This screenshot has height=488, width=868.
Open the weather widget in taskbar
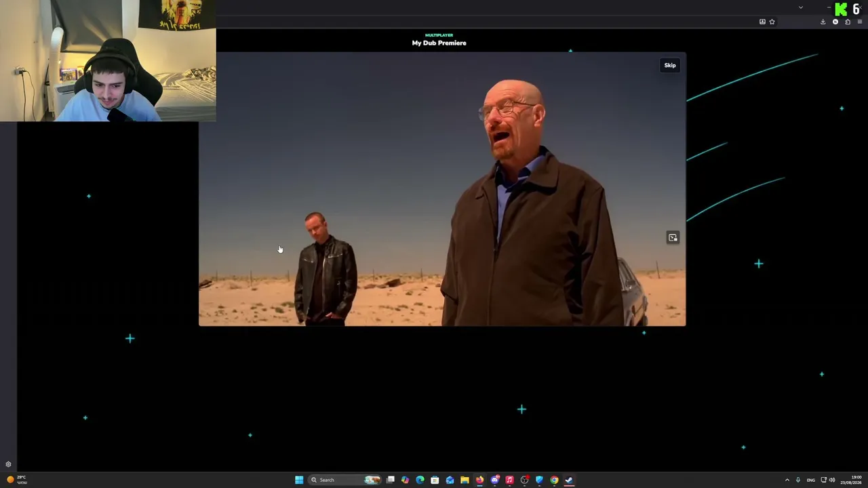16,480
